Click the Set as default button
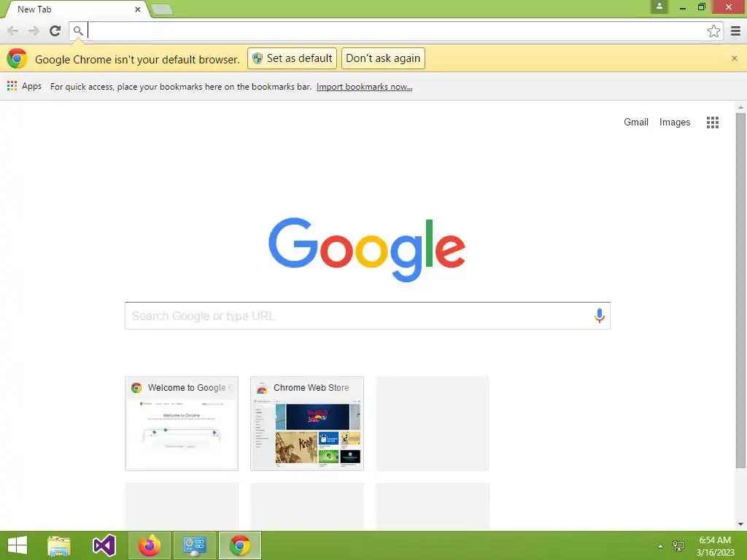Image resolution: width=747 pixels, height=560 pixels. (x=292, y=58)
